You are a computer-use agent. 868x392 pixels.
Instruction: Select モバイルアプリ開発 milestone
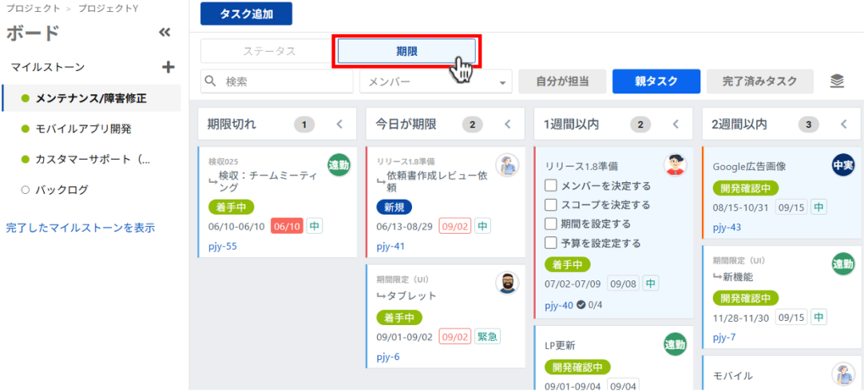[x=82, y=129]
